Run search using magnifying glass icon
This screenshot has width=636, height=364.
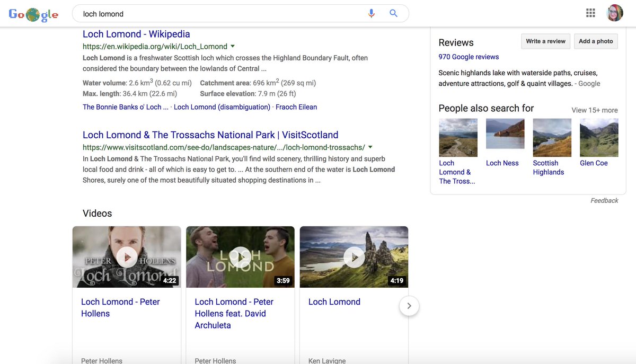pyautogui.click(x=393, y=14)
